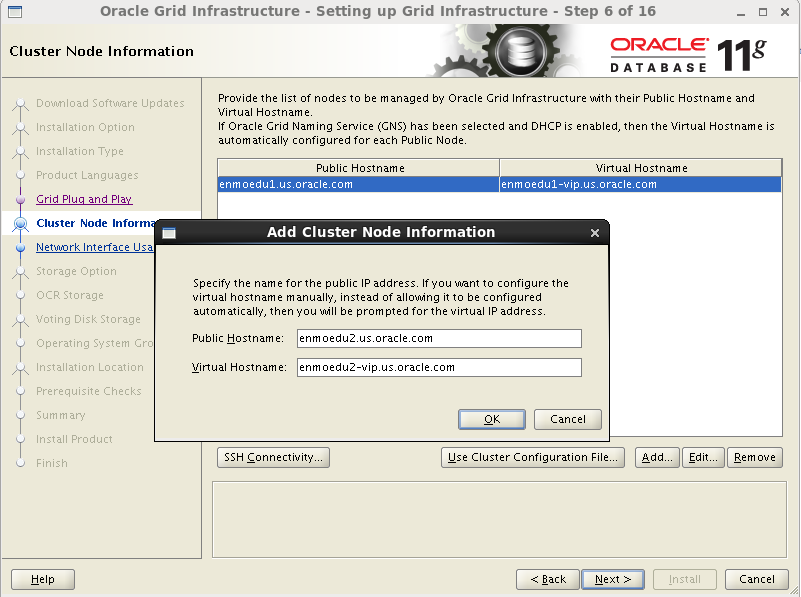Click the Storage Option step
801x597 pixels.
pyautogui.click(x=76, y=271)
